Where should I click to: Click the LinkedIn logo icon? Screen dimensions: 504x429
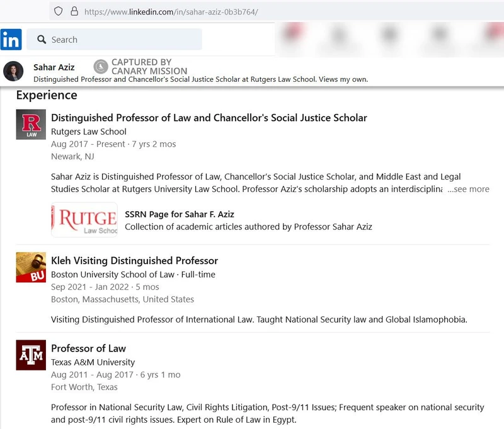pyautogui.click(x=11, y=40)
